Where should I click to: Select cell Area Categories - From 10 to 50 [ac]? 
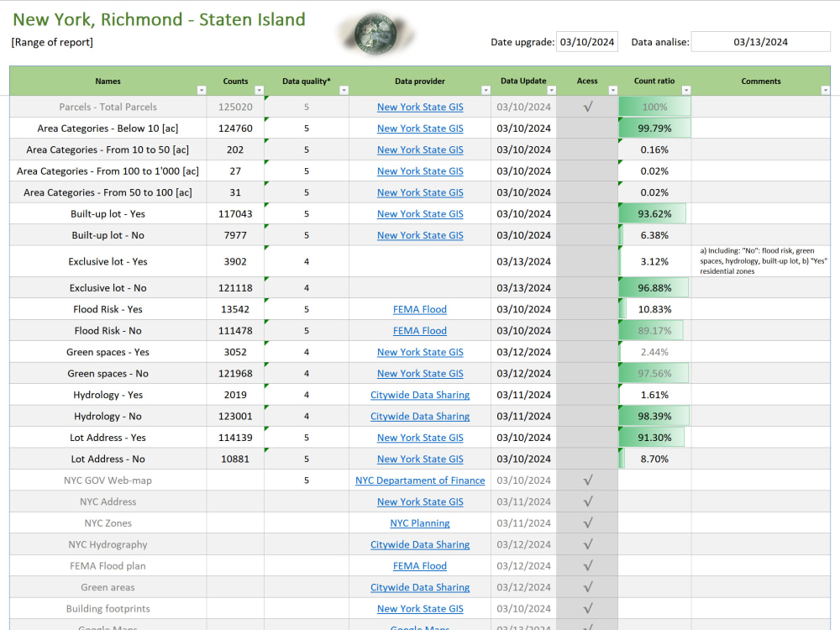[108, 150]
